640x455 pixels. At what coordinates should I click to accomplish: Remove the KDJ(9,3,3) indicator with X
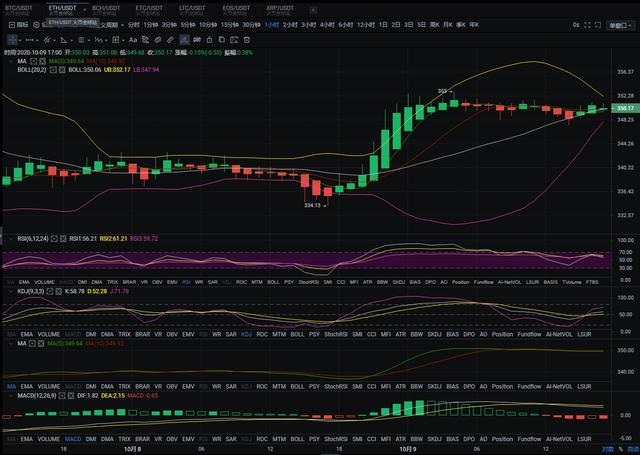[58, 291]
